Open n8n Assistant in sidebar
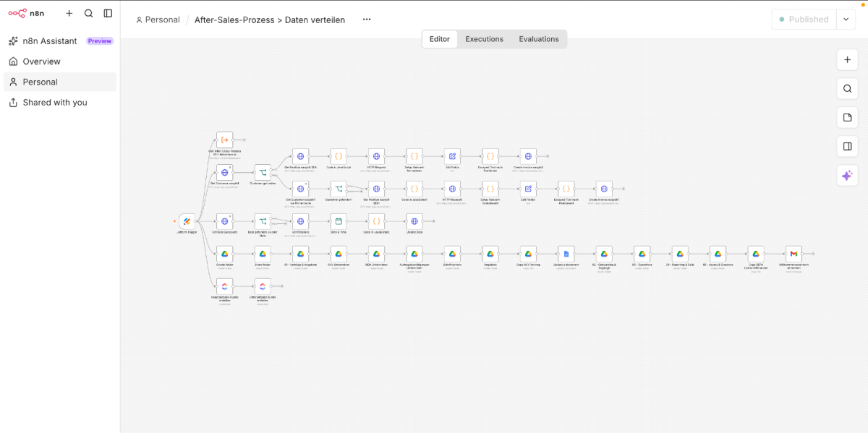Viewport: 868px width, 433px height. click(60, 41)
